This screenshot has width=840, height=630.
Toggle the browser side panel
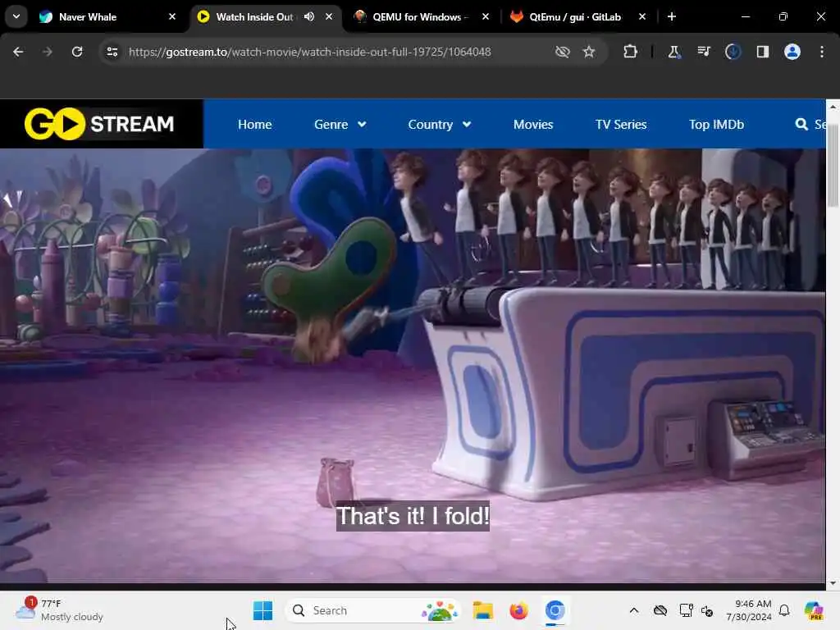762,52
